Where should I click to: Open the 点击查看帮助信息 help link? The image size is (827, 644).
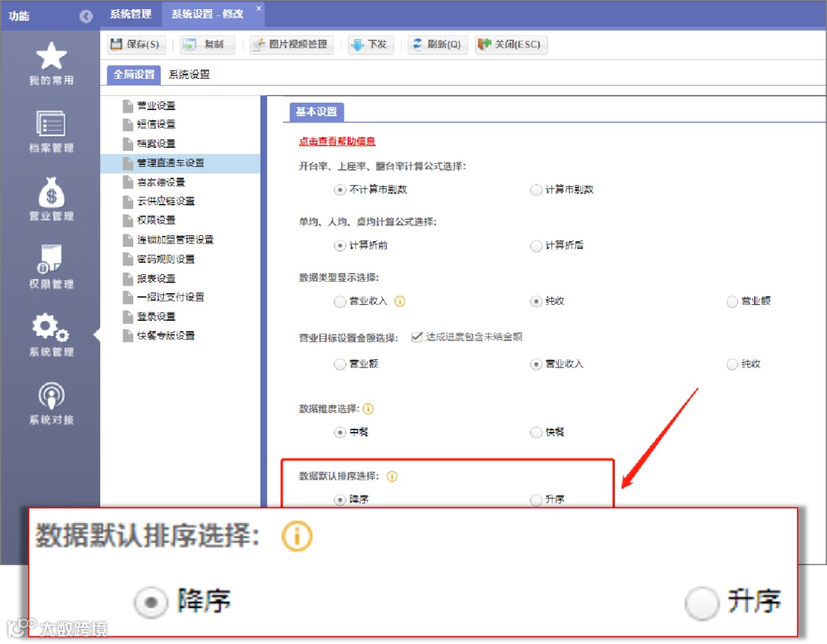[x=337, y=142]
